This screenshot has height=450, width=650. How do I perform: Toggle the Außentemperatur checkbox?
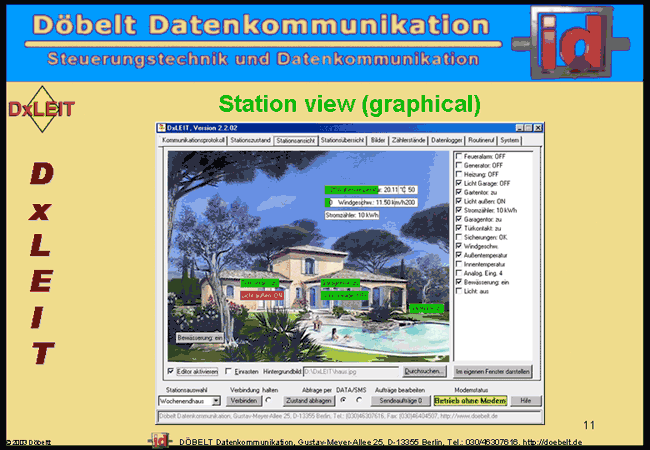[x=459, y=255]
